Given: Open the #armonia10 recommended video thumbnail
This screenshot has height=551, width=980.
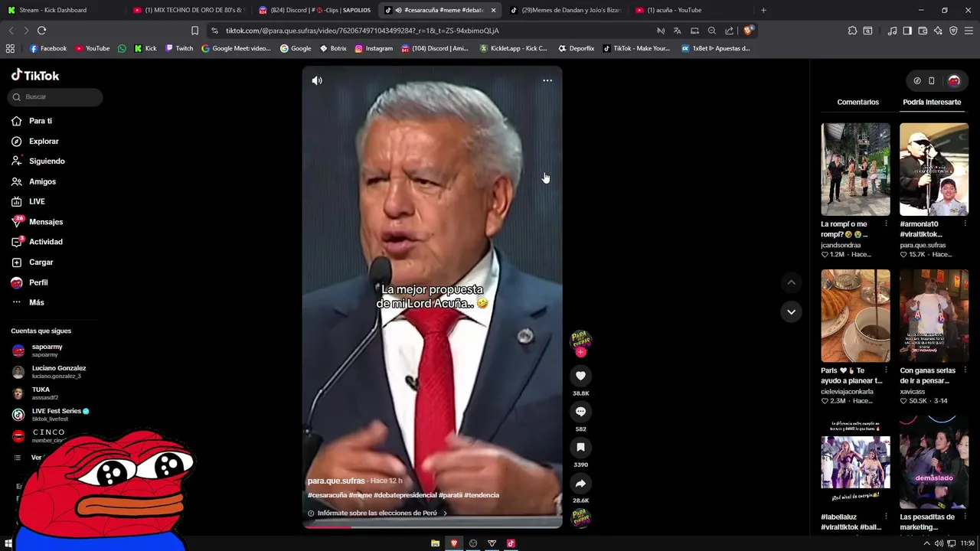Looking at the screenshot, I should click(933, 169).
